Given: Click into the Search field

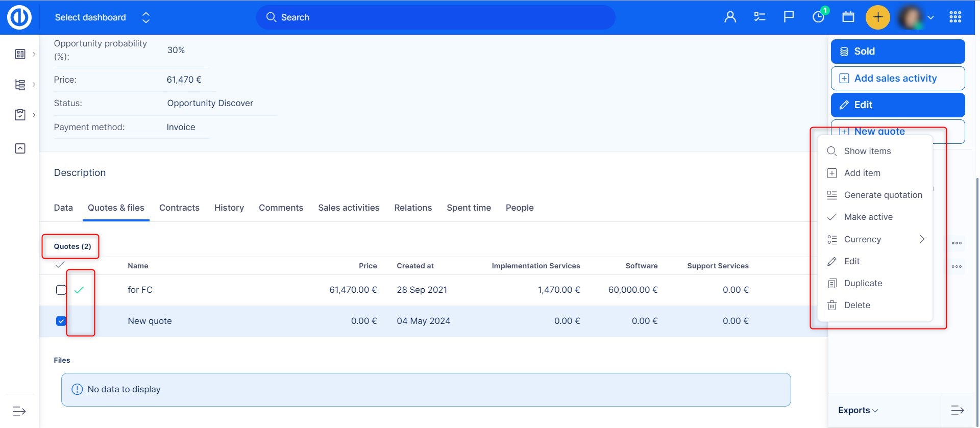Looking at the screenshot, I should tap(435, 17).
